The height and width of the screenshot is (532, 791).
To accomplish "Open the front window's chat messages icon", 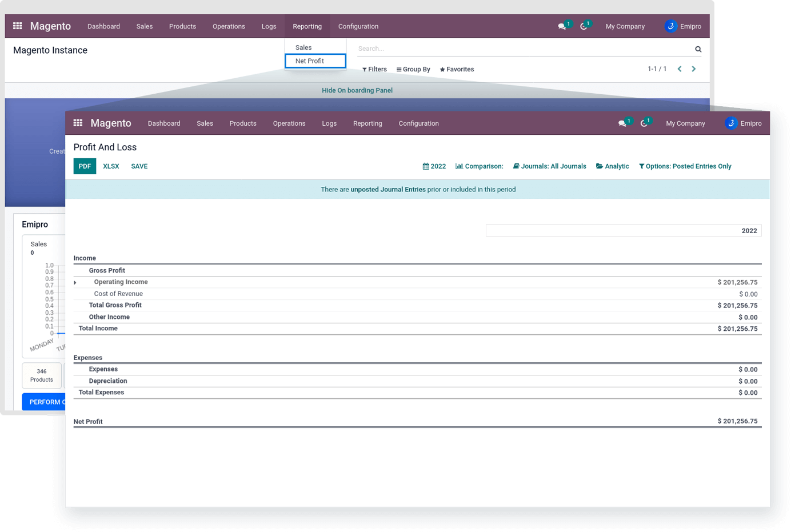I will tap(622, 123).
